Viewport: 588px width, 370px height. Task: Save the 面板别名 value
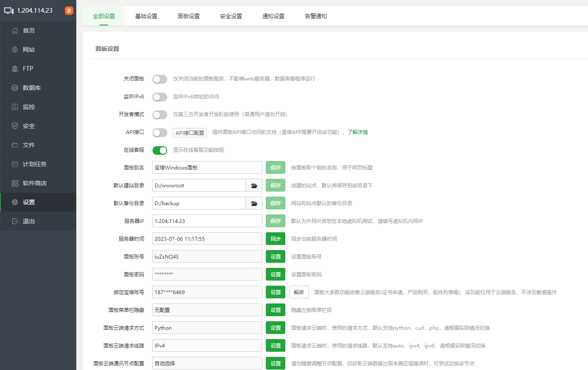tap(276, 168)
